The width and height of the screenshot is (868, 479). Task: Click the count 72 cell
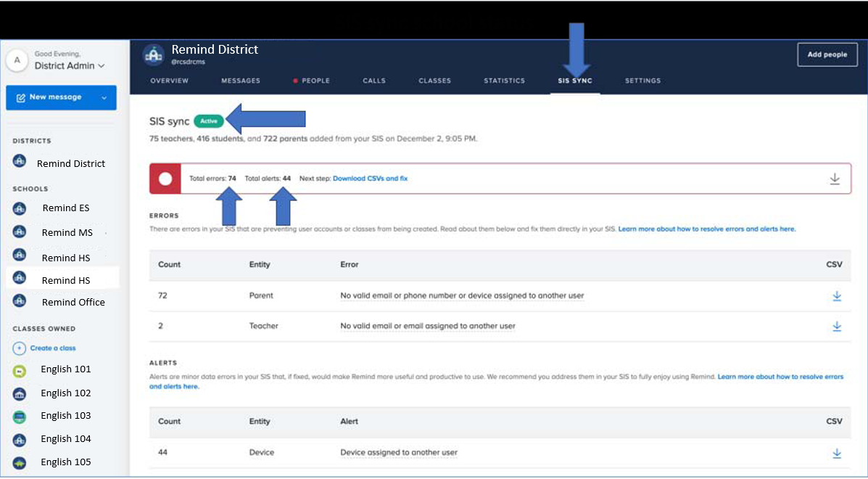[x=162, y=295]
